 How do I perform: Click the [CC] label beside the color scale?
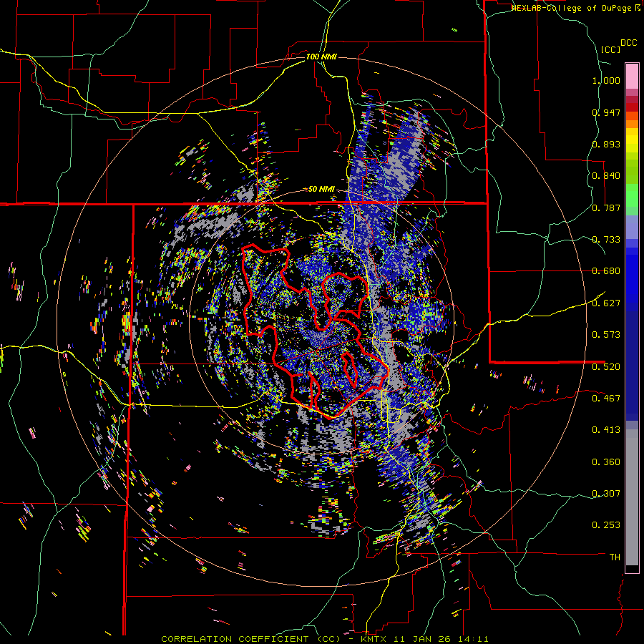coord(610,49)
